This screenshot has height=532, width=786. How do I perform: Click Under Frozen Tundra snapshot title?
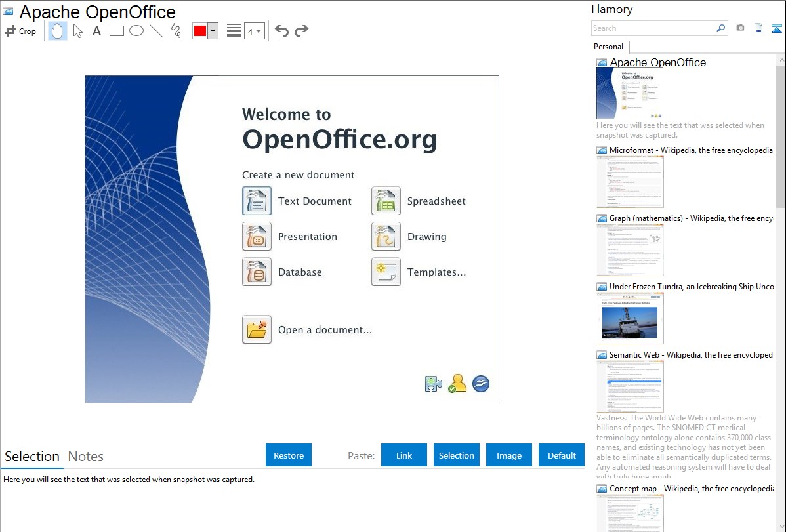click(x=692, y=286)
